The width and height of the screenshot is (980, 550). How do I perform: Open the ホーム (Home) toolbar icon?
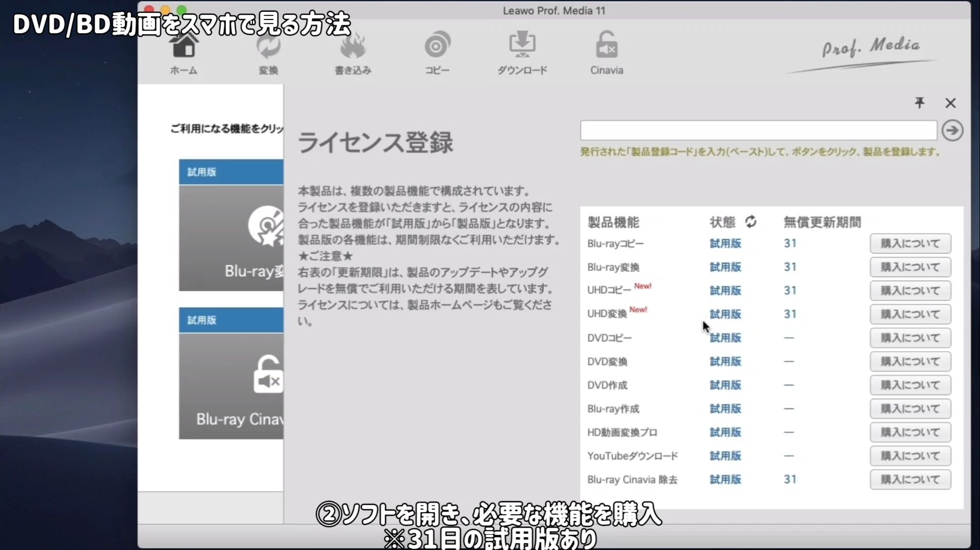[184, 54]
